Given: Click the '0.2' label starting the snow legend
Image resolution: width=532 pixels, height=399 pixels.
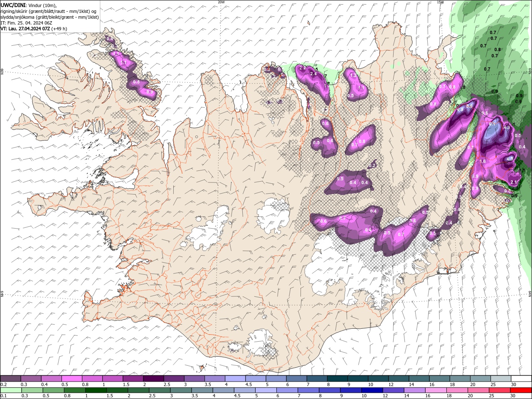Looking at the screenshot, I should (x=3, y=384).
